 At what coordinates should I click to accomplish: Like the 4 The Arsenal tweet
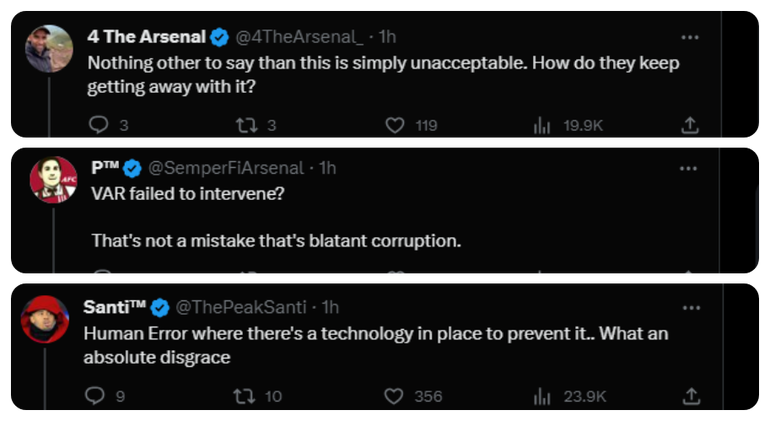point(395,126)
